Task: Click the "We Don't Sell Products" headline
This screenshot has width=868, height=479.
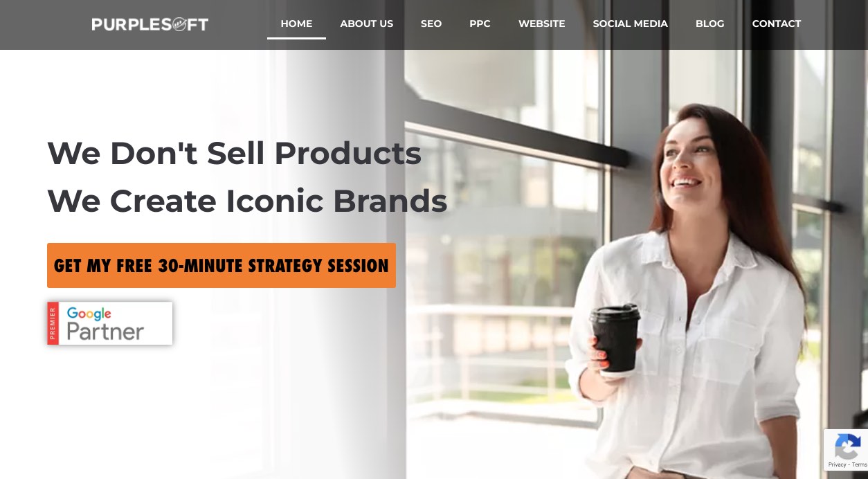Action: click(x=234, y=153)
